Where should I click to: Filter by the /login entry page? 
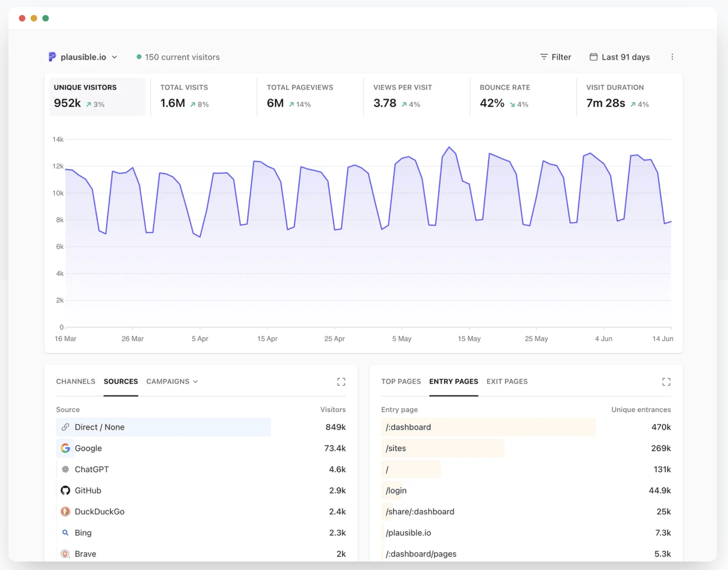pos(526,490)
